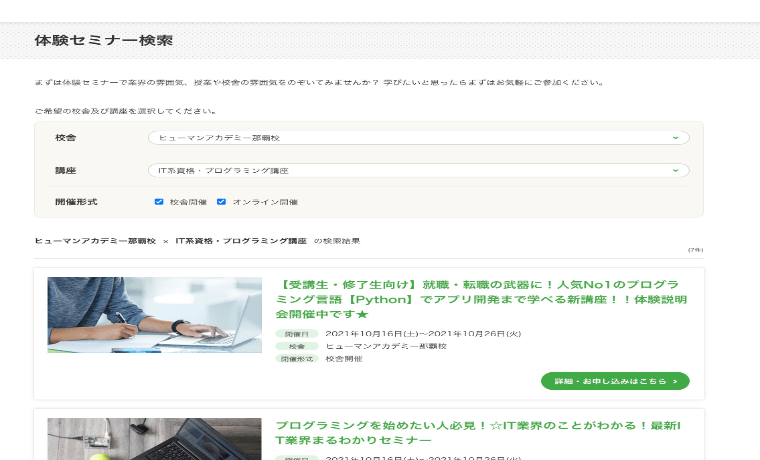Click the 校舎 tag in the Python seminar card
This screenshot has width=760, height=460.
tap(297, 346)
